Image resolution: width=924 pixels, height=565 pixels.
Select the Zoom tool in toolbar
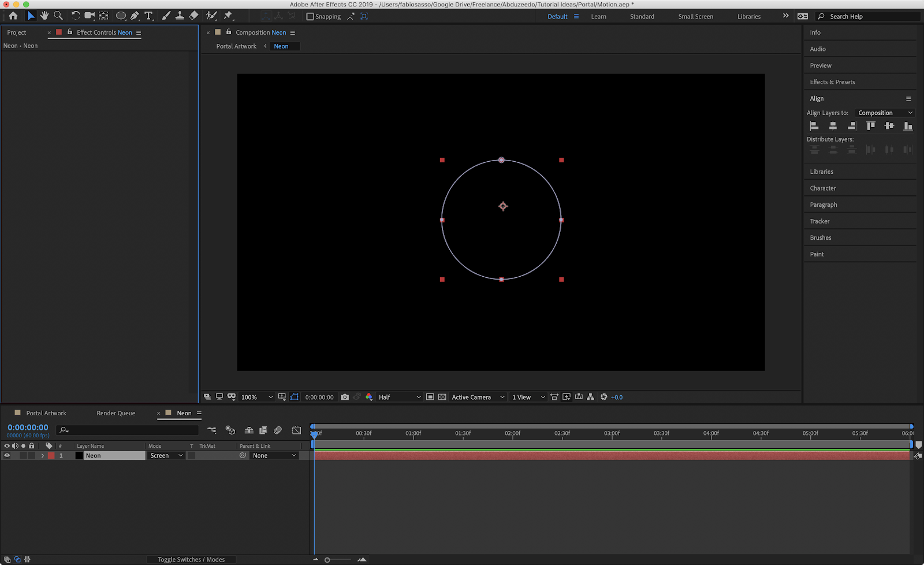click(58, 16)
